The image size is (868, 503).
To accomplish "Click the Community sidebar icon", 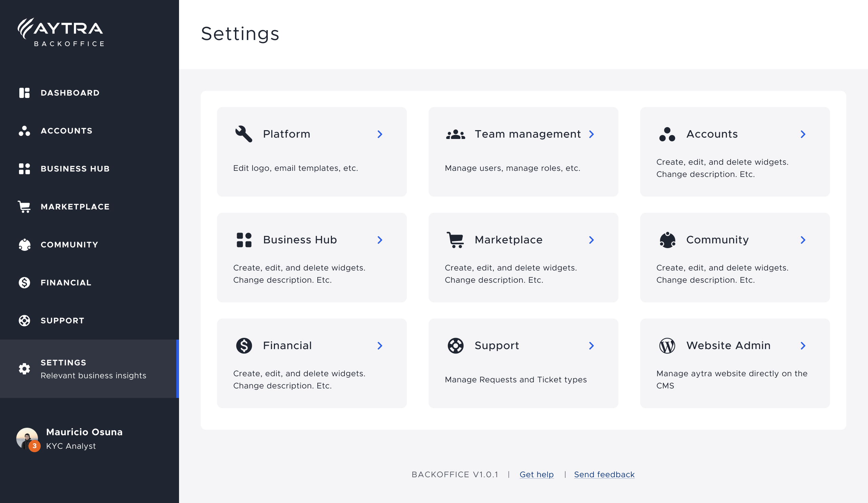I will pyautogui.click(x=24, y=244).
